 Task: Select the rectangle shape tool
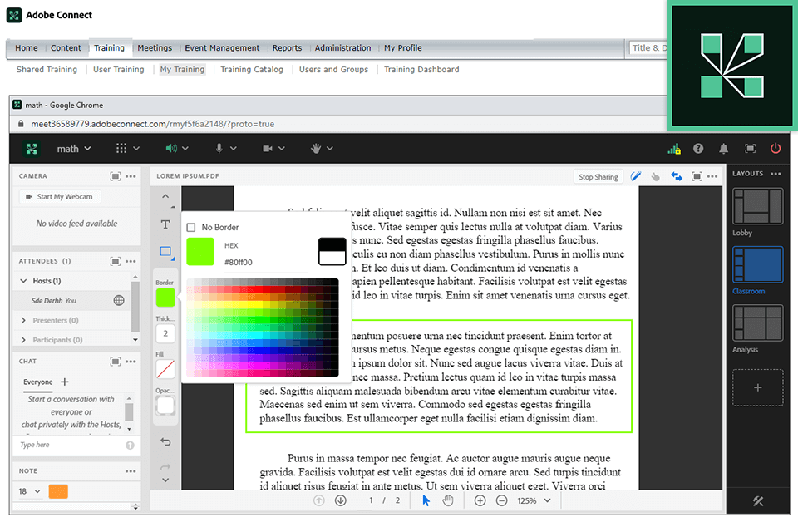point(165,252)
